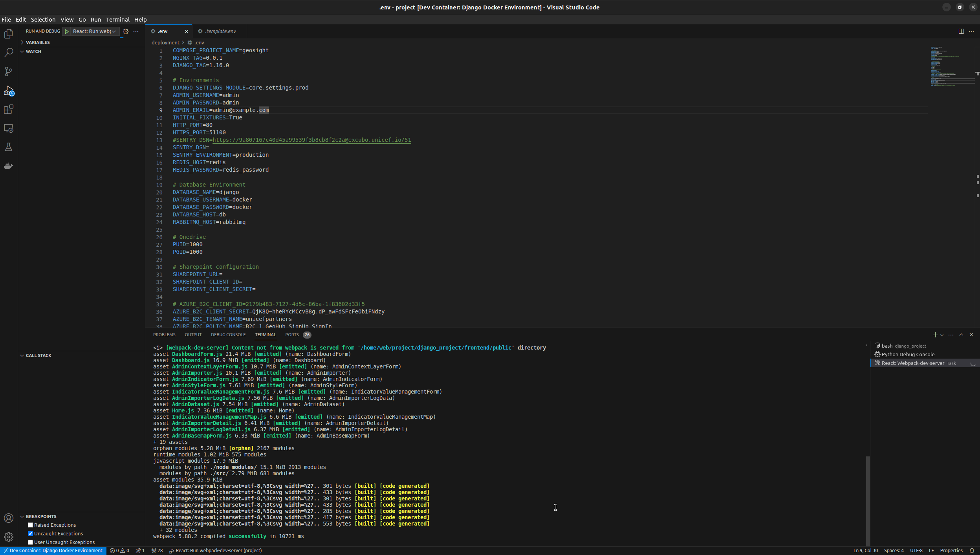Open Remote Explorer view
Viewport: 980px width, 555px height.
[9, 128]
